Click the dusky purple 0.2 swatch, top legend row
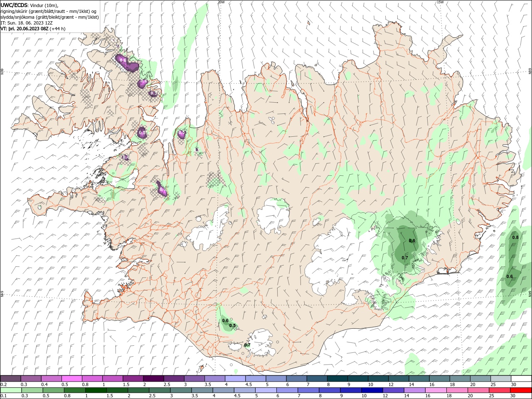This screenshot has width=532, height=399. [11, 379]
